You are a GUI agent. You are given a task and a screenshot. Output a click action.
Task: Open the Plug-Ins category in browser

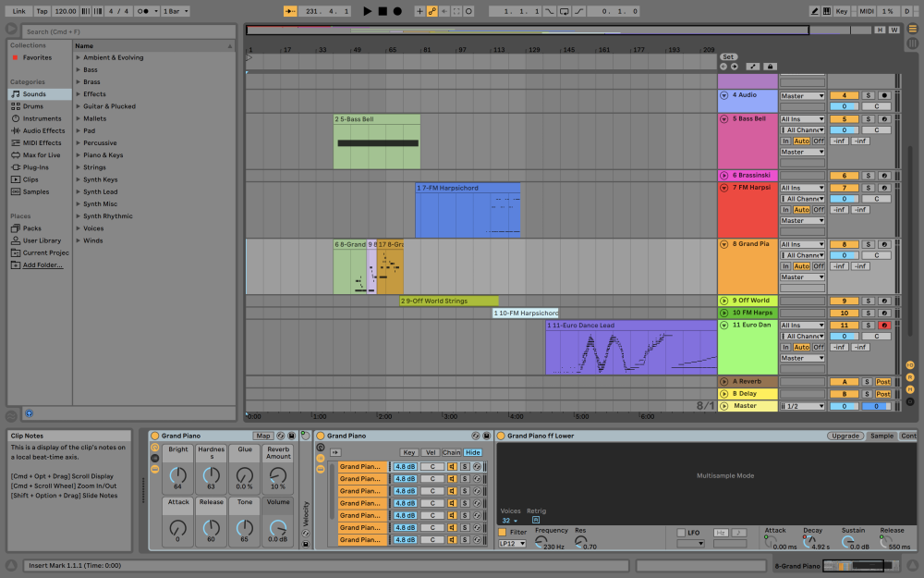[35, 167]
